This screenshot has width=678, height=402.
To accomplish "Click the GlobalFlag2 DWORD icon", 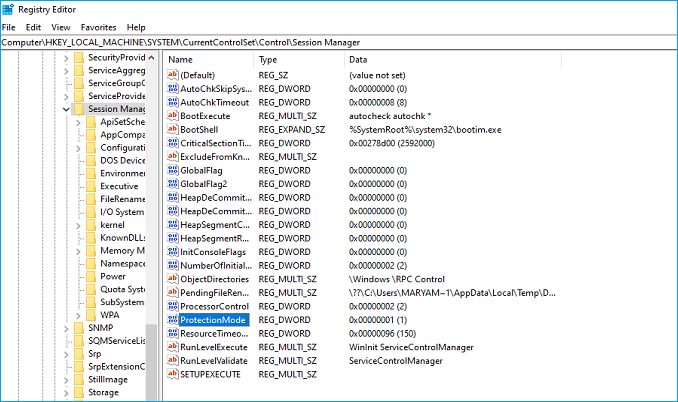I will 173,184.
